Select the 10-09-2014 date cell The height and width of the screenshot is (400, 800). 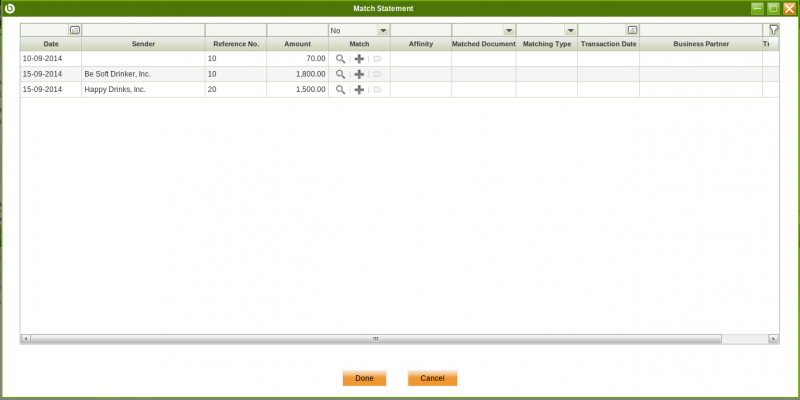(x=51, y=59)
